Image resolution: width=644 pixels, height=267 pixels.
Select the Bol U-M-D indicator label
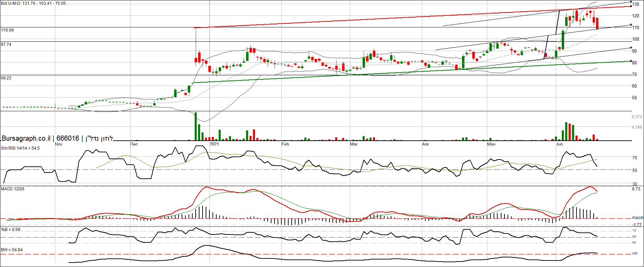pos(33,3)
